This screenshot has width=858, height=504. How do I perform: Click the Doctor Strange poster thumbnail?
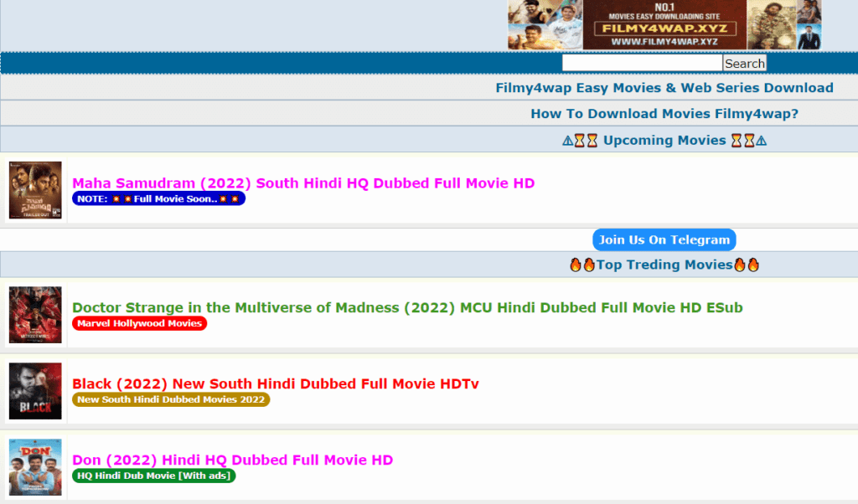tap(35, 315)
